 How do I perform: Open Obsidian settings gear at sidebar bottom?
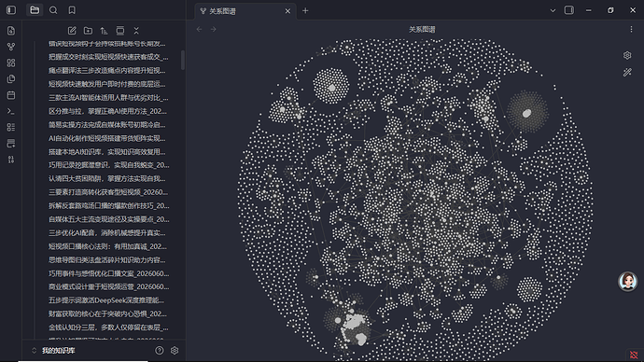pos(175,351)
